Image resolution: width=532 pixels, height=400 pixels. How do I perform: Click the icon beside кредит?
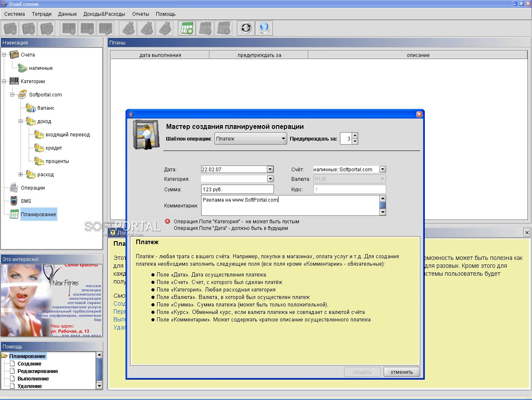click(39, 148)
